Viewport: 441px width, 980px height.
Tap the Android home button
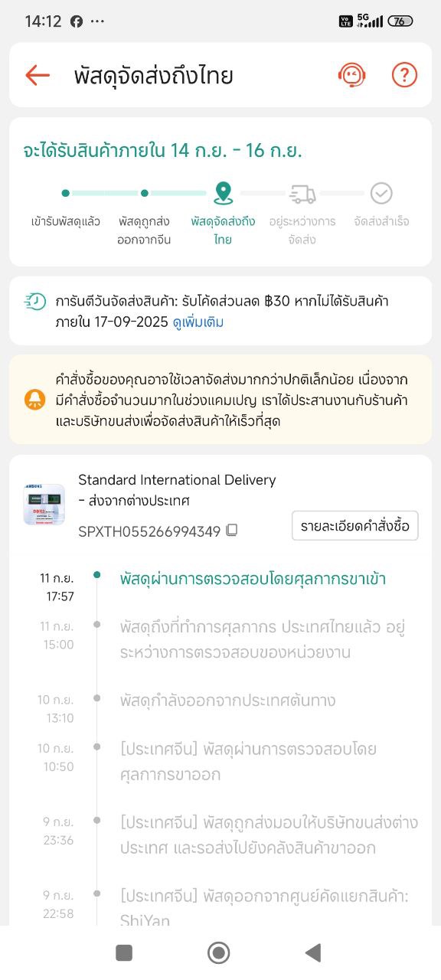pyautogui.click(x=219, y=952)
